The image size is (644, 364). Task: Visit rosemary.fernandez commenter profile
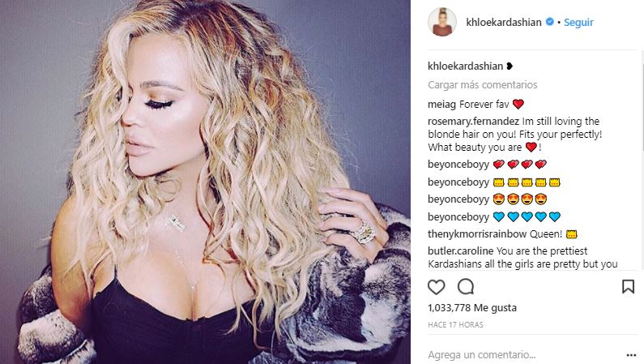pyautogui.click(x=474, y=121)
